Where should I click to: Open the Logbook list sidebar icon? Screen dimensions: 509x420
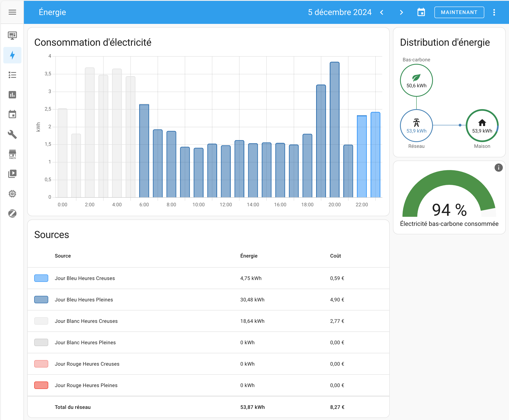click(12, 75)
